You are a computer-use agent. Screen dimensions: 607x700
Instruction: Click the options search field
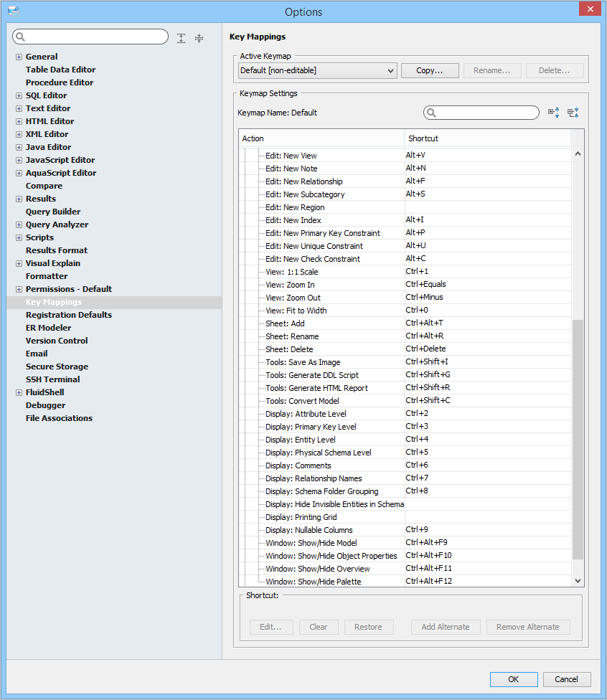(90, 37)
